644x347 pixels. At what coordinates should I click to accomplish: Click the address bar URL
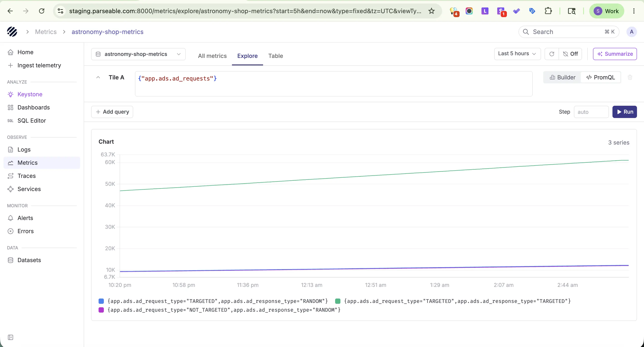245,11
